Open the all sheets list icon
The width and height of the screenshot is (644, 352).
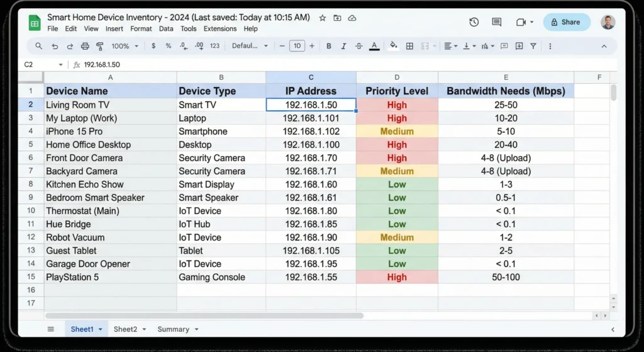tap(50, 329)
